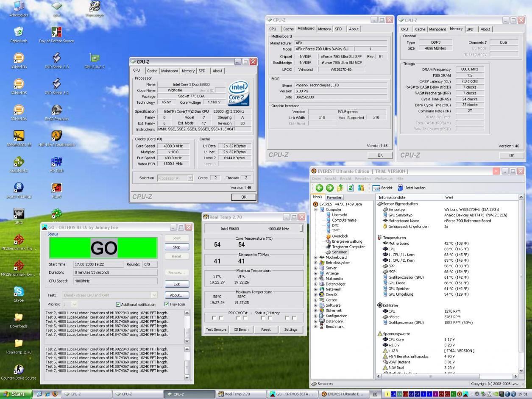The image size is (532, 399).
Task: Click OK in front CPU-Z window
Action: tap(244, 197)
